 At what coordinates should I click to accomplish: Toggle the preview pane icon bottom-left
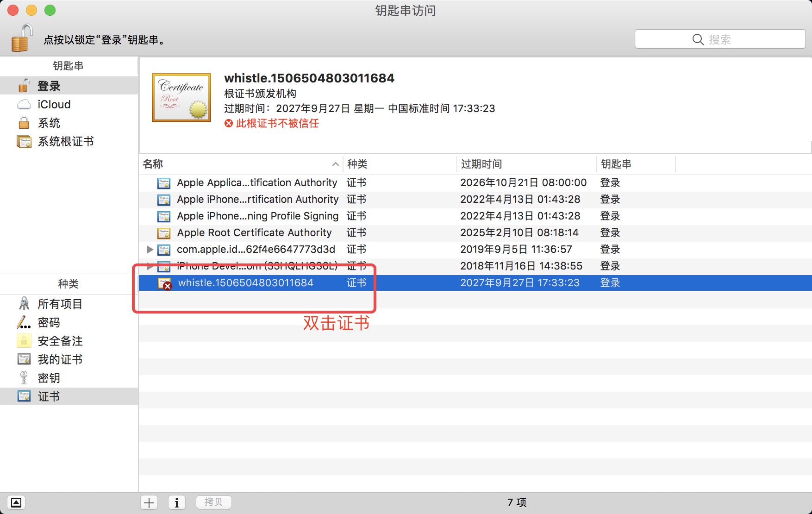(x=16, y=502)
